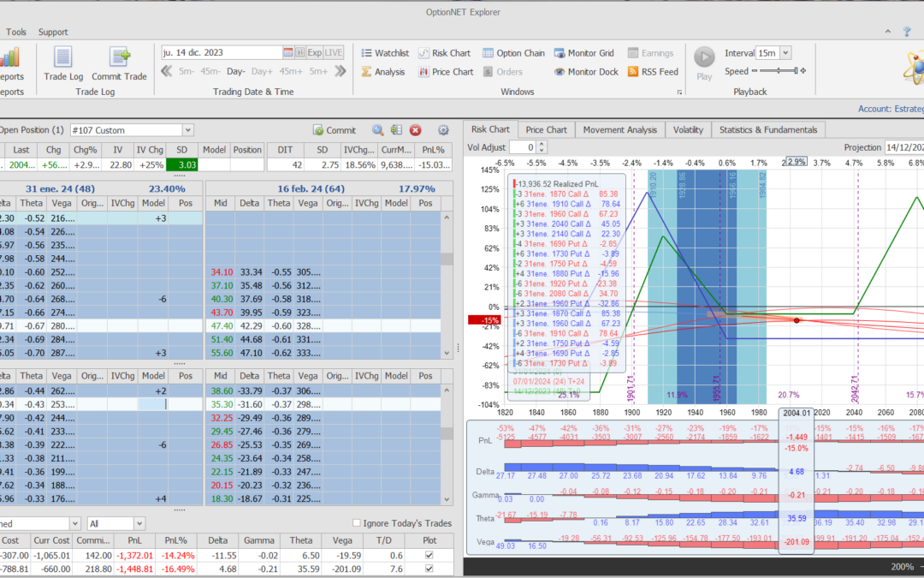This screenshot has height=578, width=924.
Task: Open the Interval 15m dropdown
Action: 785,53
